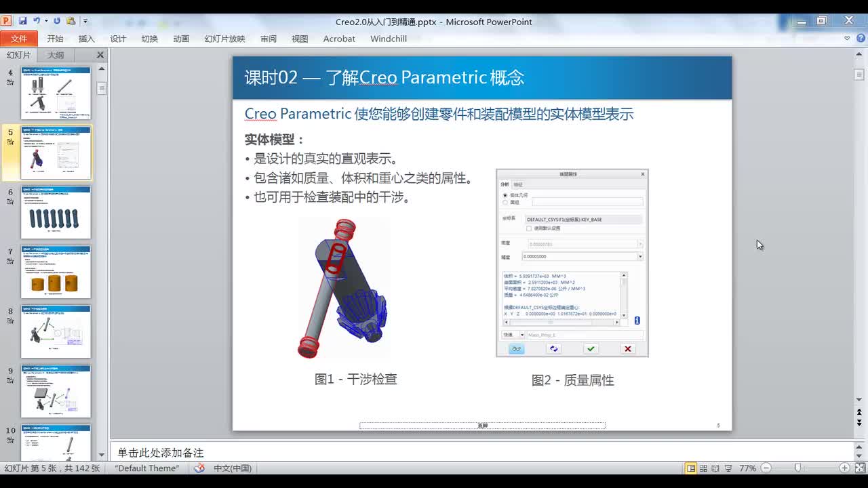The image size is (868, 488).
Task: Switch to Normal view icon
Action: pos(691,468)
